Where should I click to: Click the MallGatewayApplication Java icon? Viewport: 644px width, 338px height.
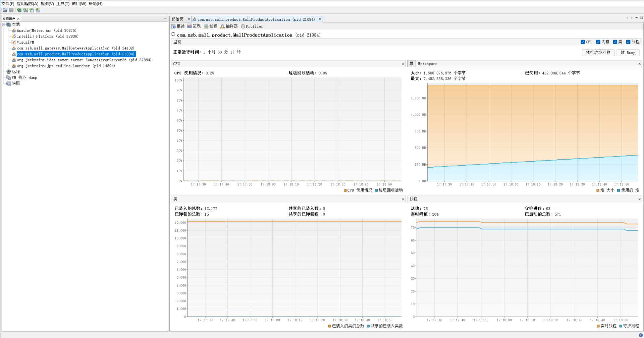[x=14, y=48]
